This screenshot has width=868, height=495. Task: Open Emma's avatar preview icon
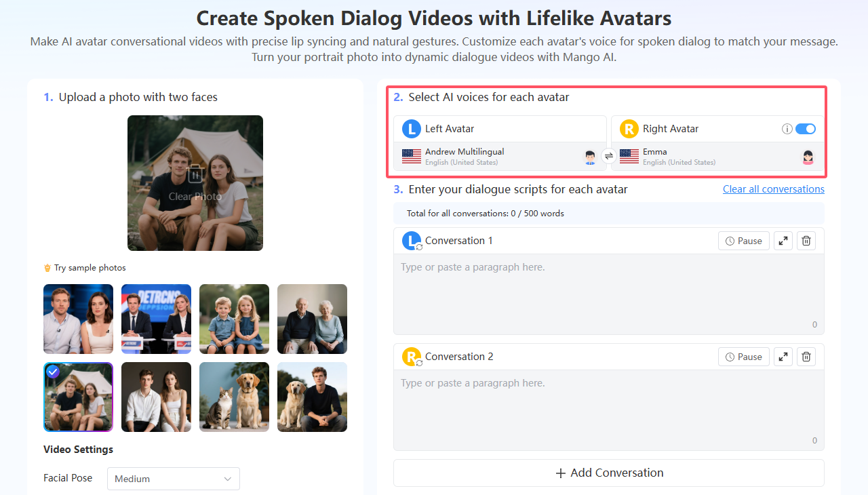click(808, 157)
